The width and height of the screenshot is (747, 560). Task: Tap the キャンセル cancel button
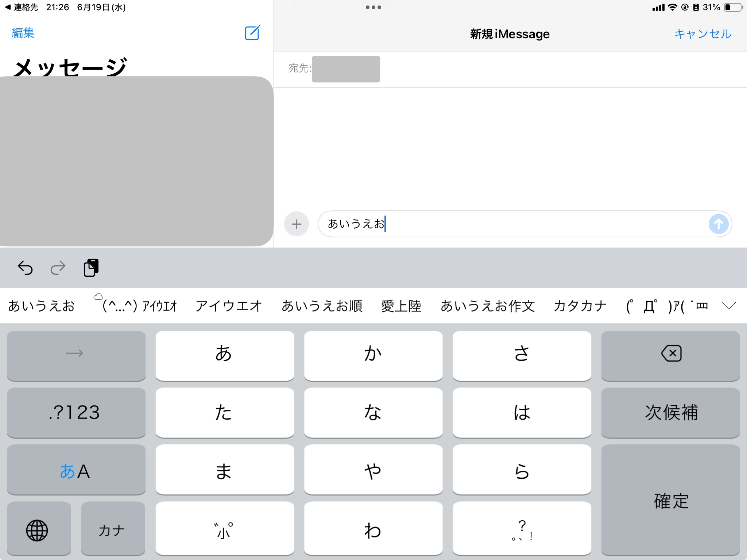tap(703, 34)
